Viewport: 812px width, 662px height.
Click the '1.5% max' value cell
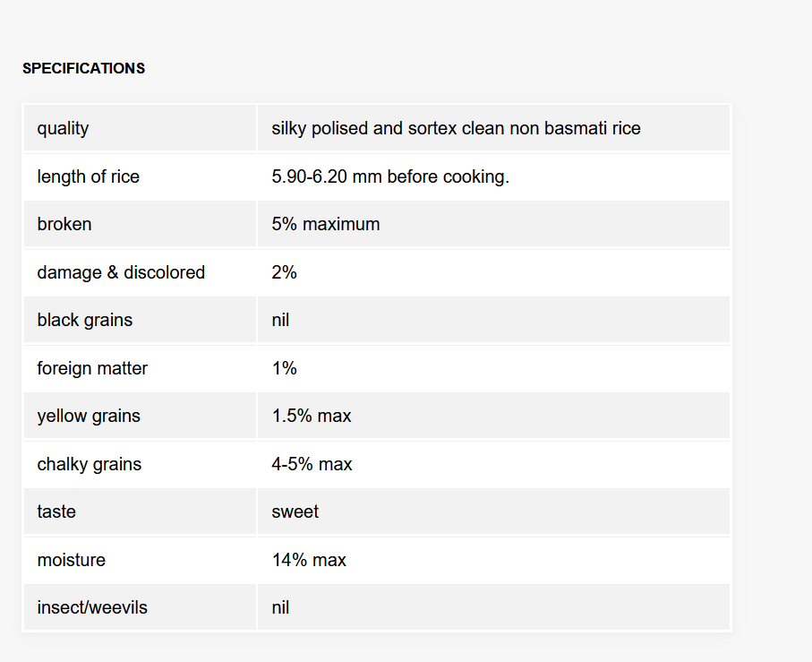[493, 416]
